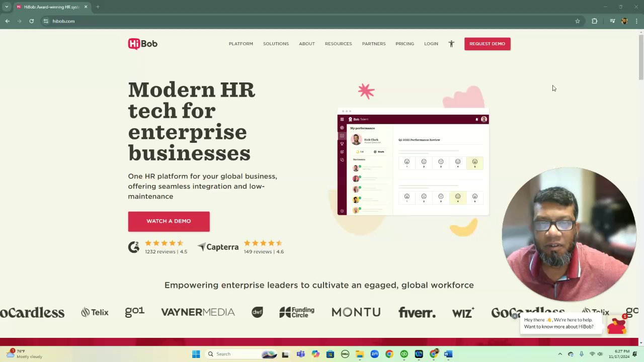
Task: Open the Dell app in taskbar
Action: pos(345,354)
